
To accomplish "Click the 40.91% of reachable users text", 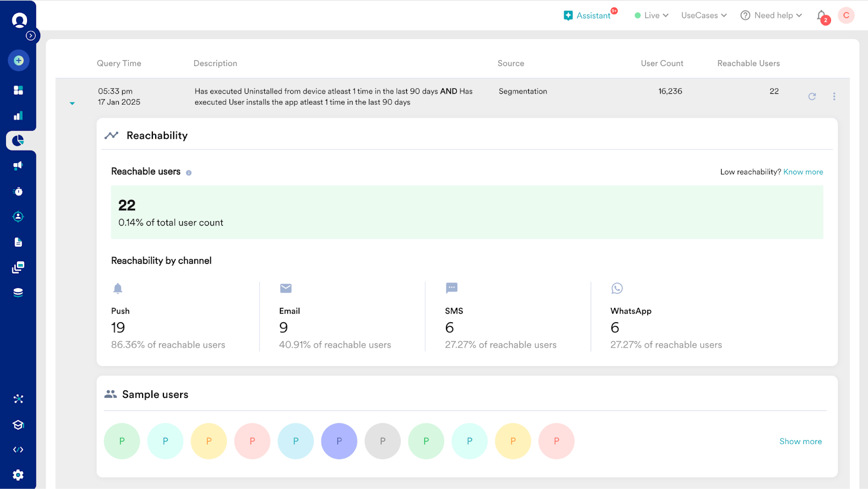I will tap(335, 345).
